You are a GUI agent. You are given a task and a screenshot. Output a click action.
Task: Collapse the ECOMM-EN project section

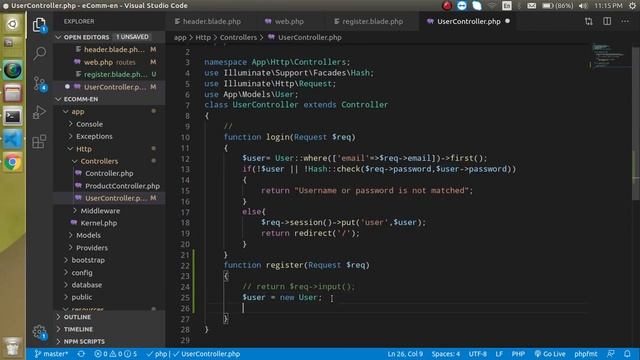tap(58, 99)
